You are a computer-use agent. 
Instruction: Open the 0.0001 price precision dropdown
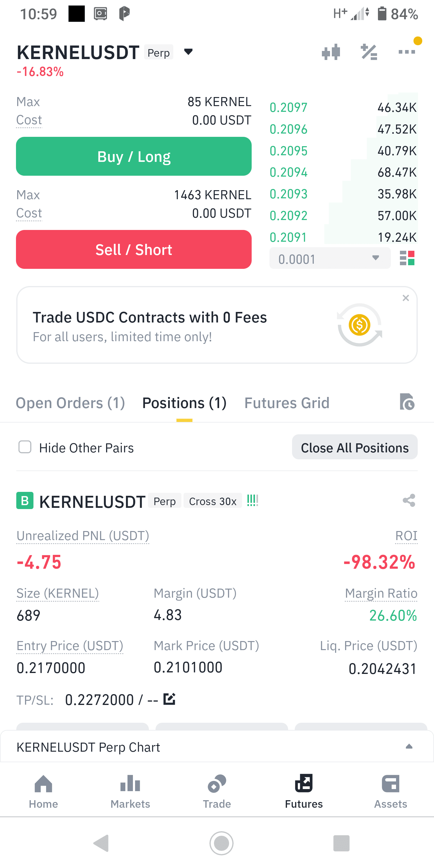[330, 259]
